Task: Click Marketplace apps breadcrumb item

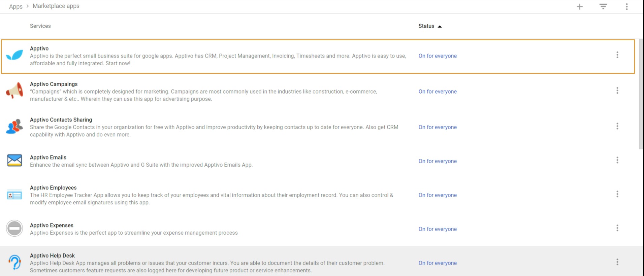Action: [56, 6]
